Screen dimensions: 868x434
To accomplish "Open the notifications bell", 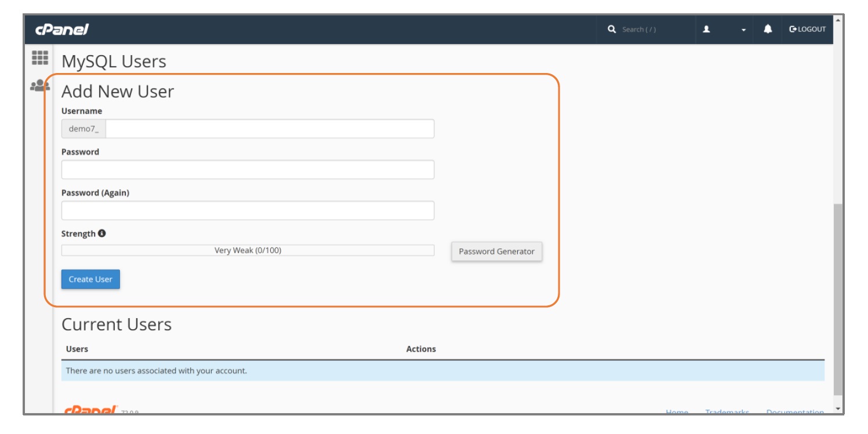I will 768,29.
